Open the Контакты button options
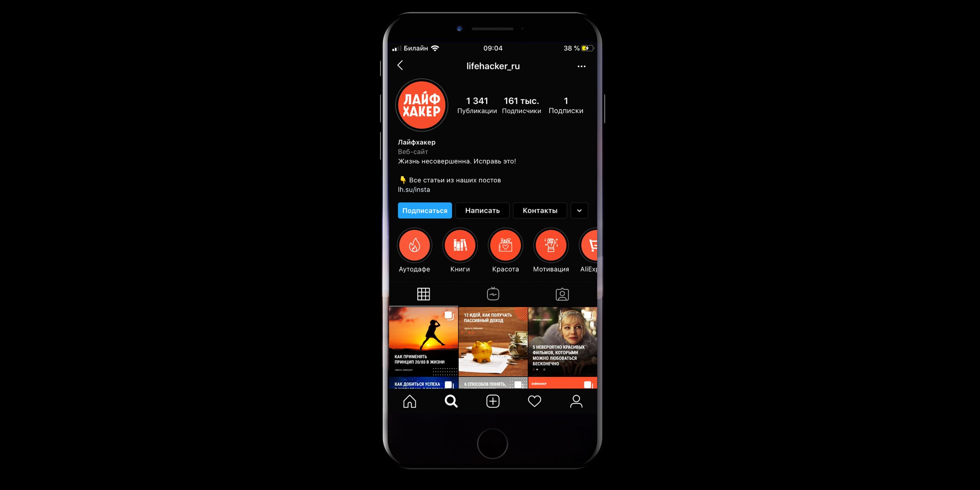Viewport: 980px width, 490px height. pos(580,210)
